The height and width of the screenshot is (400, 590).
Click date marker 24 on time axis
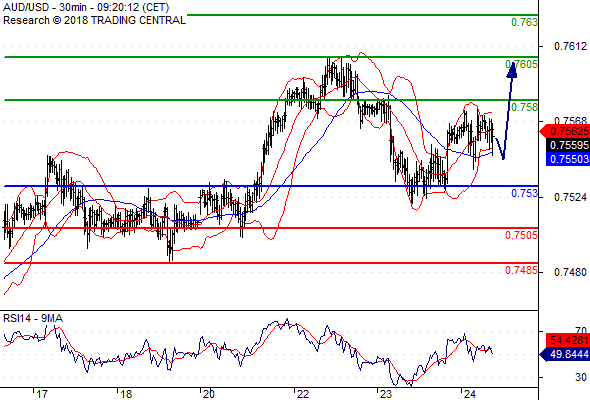coord(469,394)
